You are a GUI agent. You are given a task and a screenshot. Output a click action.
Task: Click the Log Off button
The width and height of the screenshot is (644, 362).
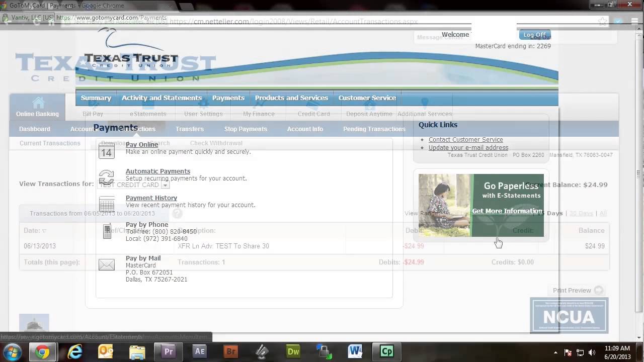click(534, 35)
